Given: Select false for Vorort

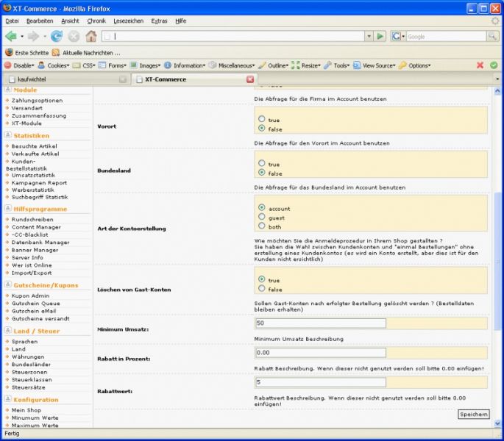Looking at the screenshot, I should [x=262, y=129].
